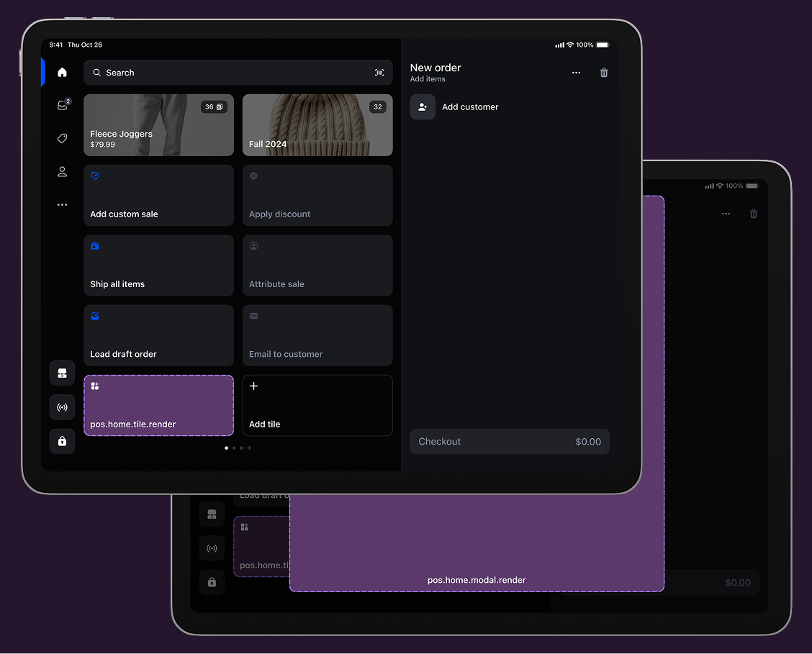The image size is (812, 654).
Task: Tap the card reader icon near bottom sidebar
Action: [x=62, y=373]
